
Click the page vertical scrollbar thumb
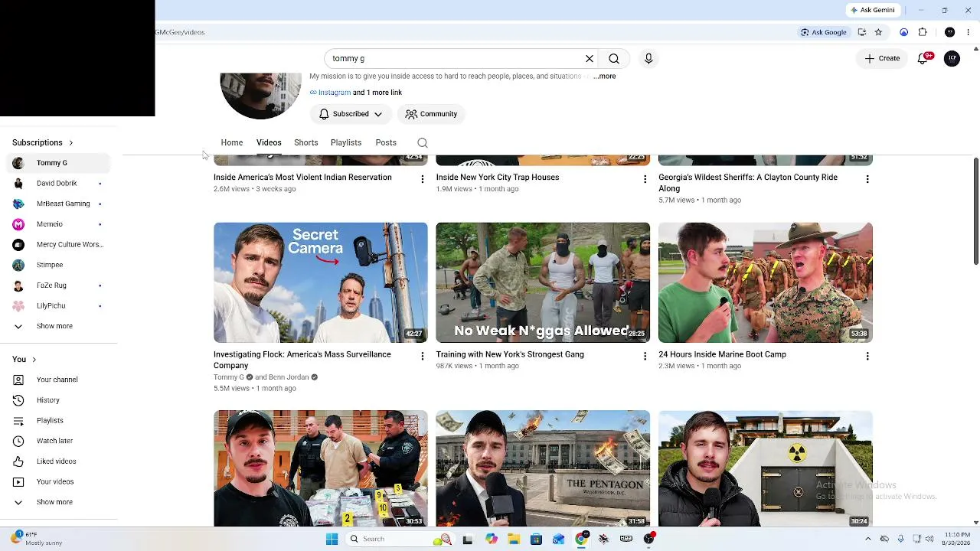coord(975,211)
